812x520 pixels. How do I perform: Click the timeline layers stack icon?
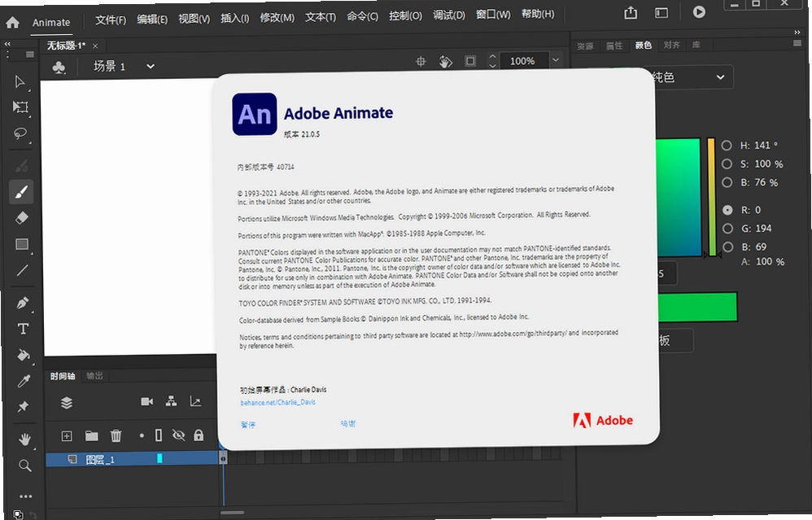[x=67, y=403]
